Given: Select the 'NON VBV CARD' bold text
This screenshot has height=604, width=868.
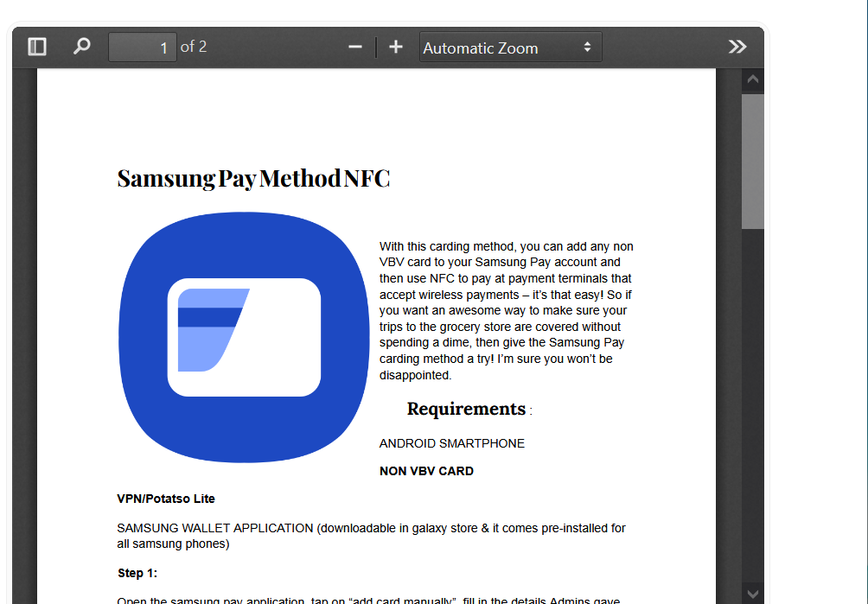Looking at the screenshot, I should point(426,471).
